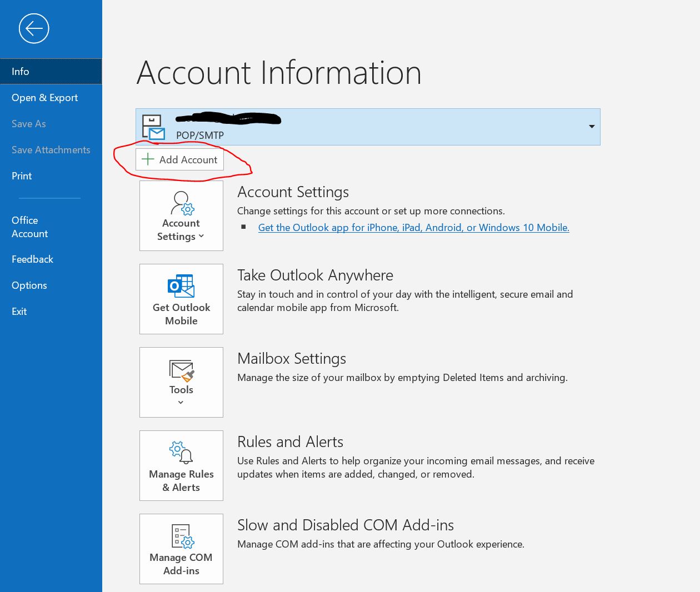Select Print in the left sidebar
The width and height of the screenshot is (700, 592).
(22, 176)
